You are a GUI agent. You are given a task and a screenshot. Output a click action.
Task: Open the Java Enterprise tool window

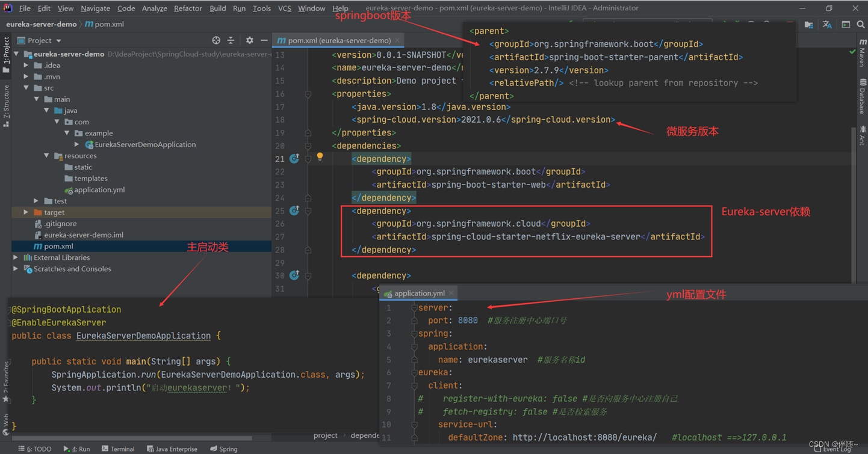[x=172, y=449]
